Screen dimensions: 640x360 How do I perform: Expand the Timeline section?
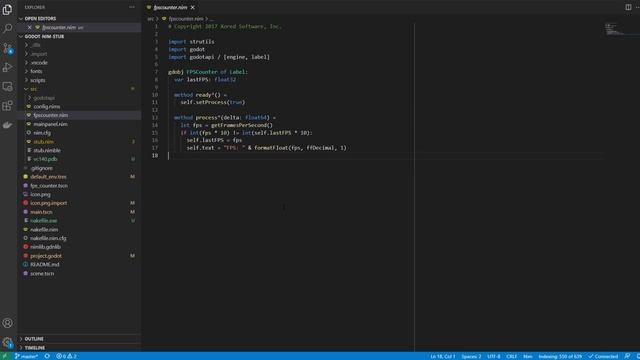(35, 348)
